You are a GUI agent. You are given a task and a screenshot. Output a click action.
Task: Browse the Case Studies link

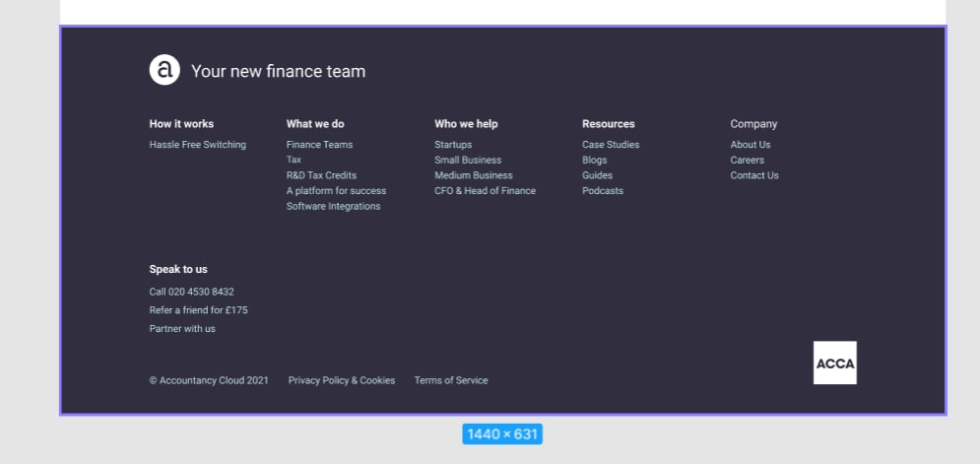pyautogui.click(x=611, y=145)
